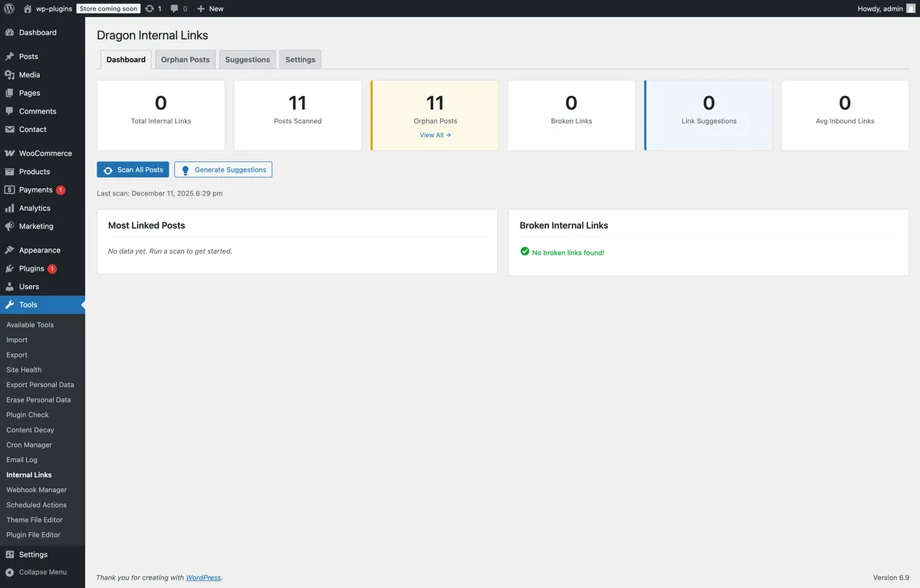Click the Total Internal Links stat card
This screenshot has width=920, height=588.
click(x=161, y=115)
